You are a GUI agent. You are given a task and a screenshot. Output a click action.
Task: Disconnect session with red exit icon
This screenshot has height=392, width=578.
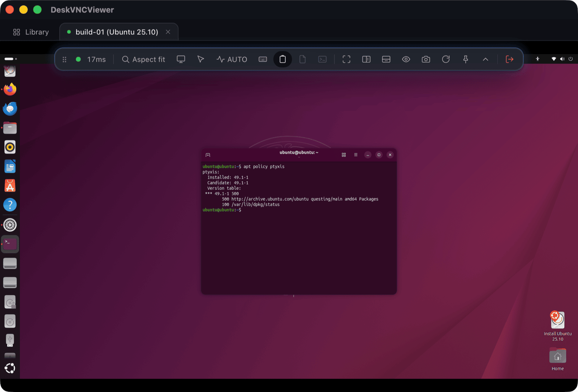pos(509,59)
